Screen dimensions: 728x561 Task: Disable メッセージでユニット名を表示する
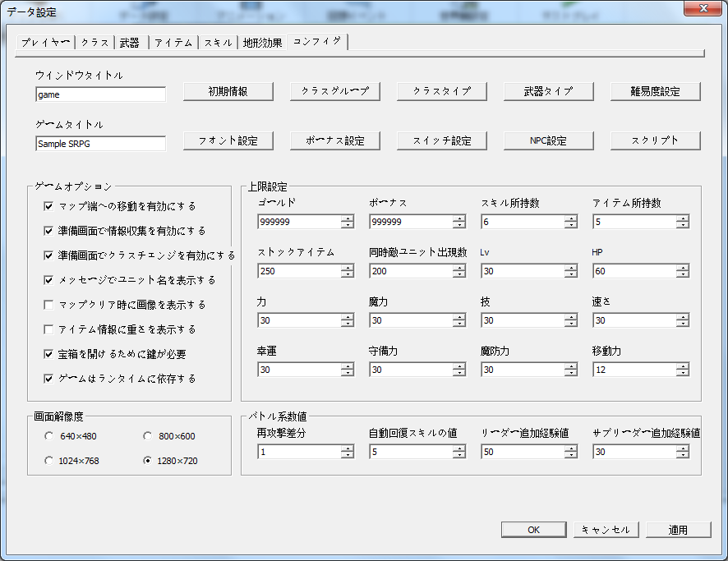tap(48, 280)
